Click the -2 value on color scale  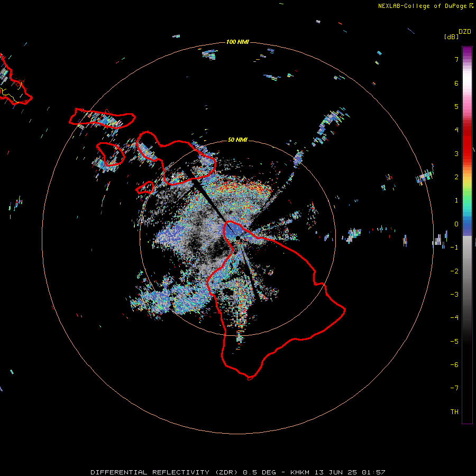[x=454, y=271]
